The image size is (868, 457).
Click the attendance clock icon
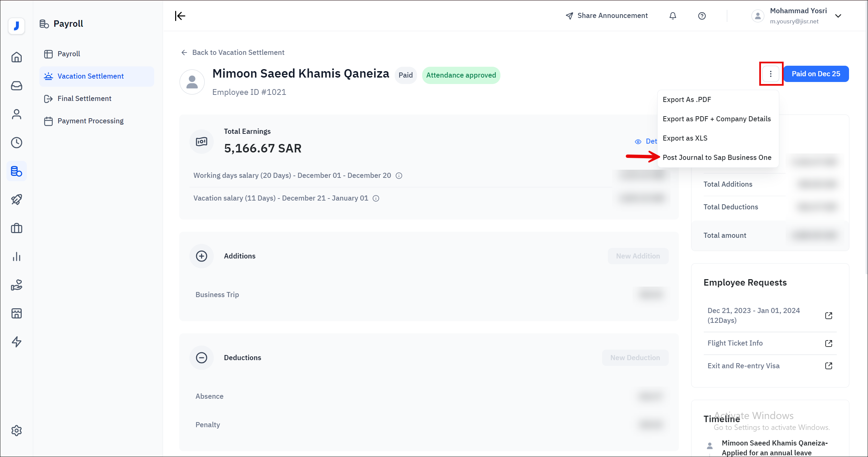point(16,143)
